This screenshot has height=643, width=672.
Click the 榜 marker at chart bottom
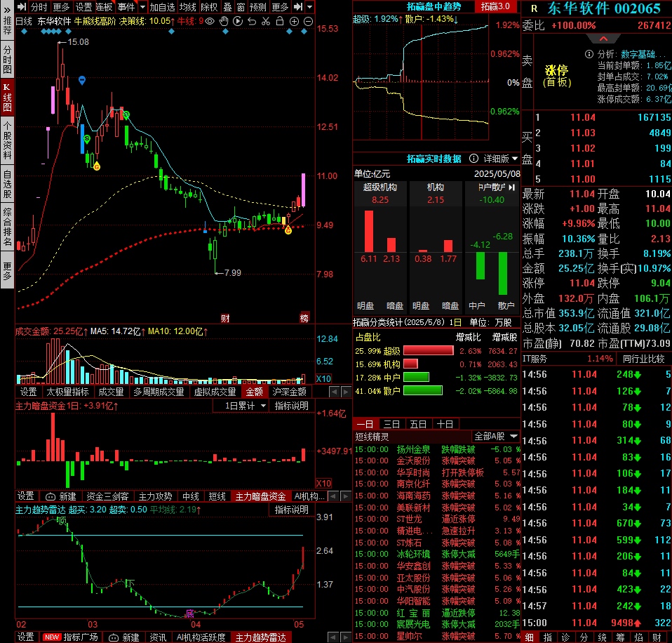(304, 318)
